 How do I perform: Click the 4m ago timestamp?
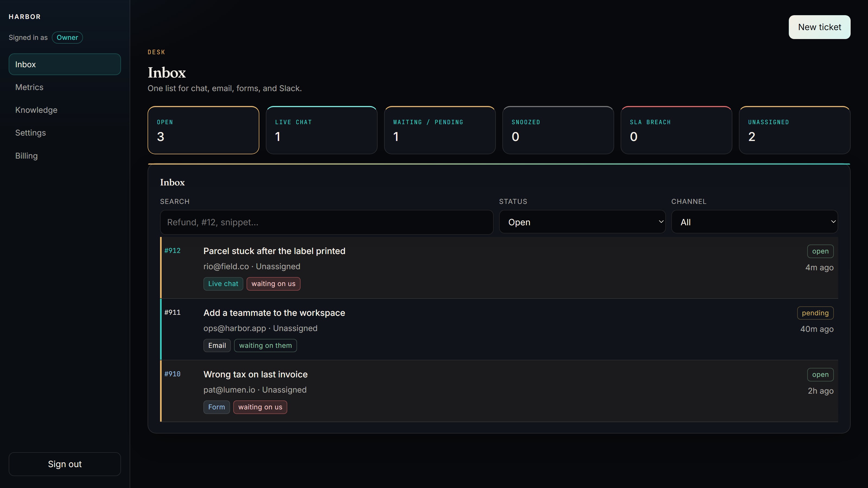[819, 267]
